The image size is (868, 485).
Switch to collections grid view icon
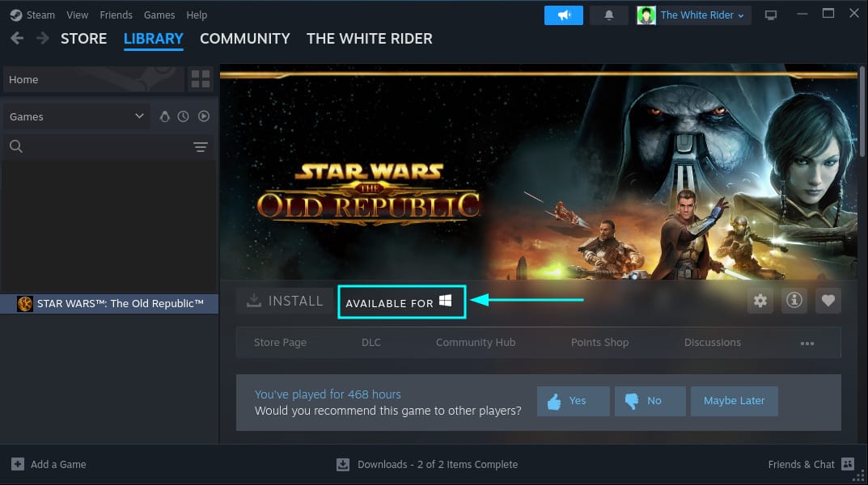[201, 79]
